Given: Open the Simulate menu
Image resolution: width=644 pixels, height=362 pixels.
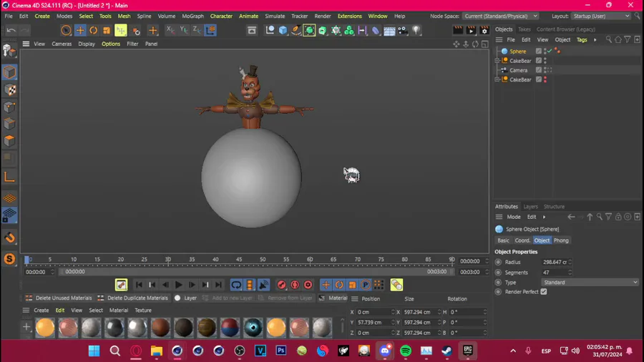Looking at the screenshot, I should pyautogui.click(x=275, y=16).
